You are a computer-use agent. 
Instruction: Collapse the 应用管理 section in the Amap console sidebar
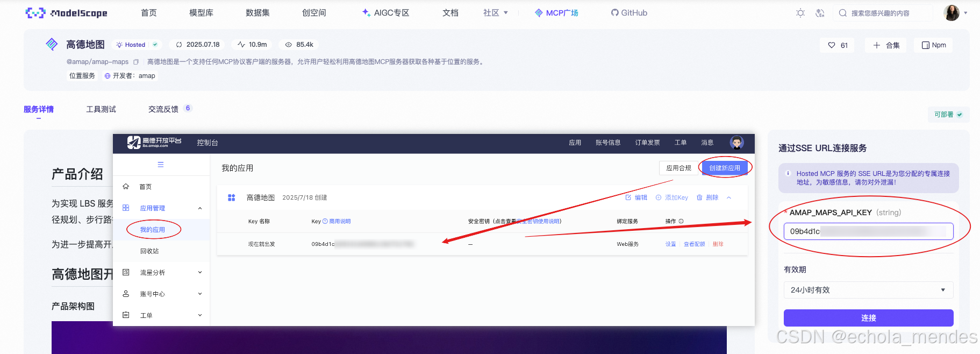click(200, 208)
